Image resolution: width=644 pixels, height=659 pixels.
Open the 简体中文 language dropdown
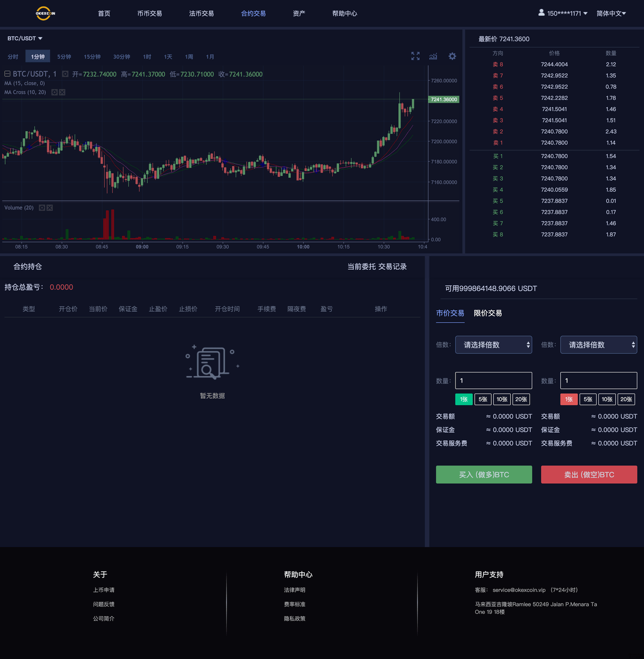(611, 14)
